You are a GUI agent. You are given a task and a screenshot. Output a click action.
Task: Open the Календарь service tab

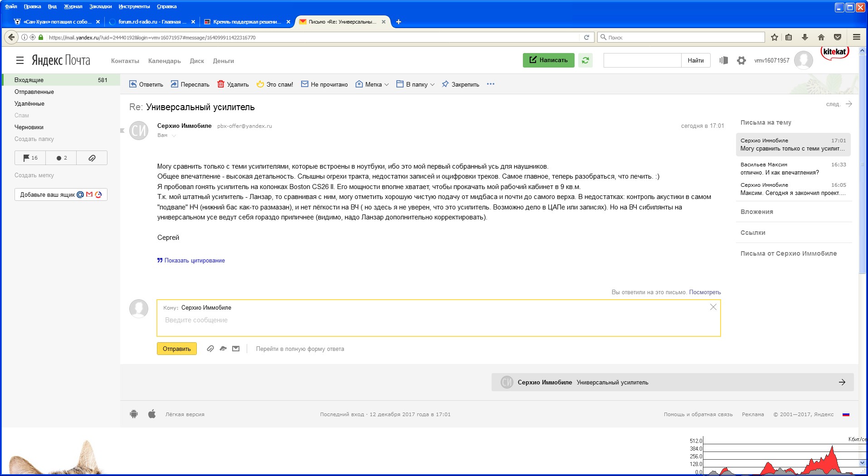[x=165, y=61]
